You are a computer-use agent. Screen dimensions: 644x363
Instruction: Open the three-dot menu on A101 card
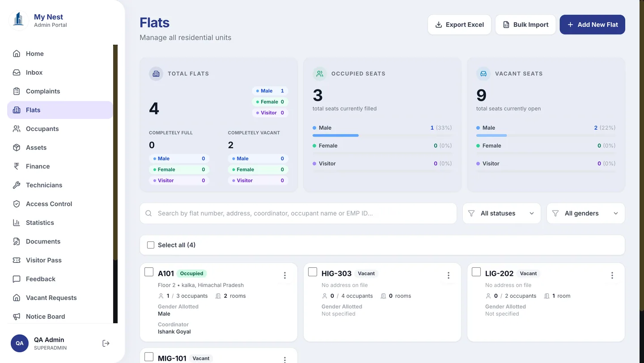(285, 275)
